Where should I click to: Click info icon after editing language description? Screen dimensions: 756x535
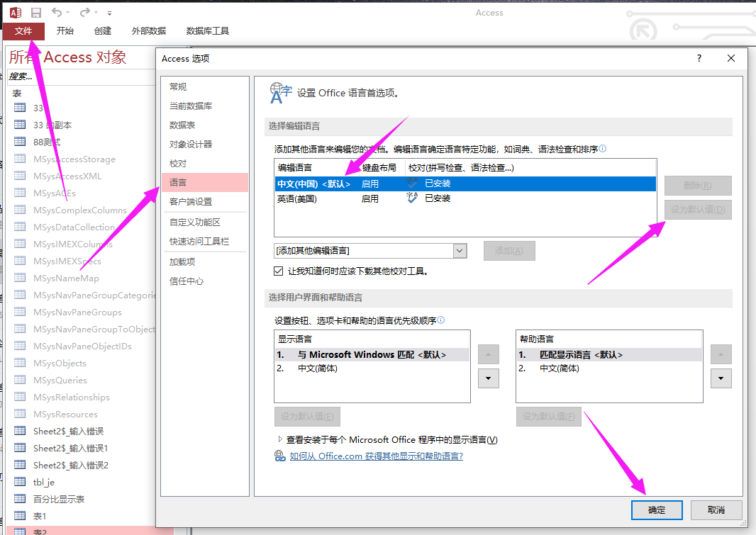(603, 149)
